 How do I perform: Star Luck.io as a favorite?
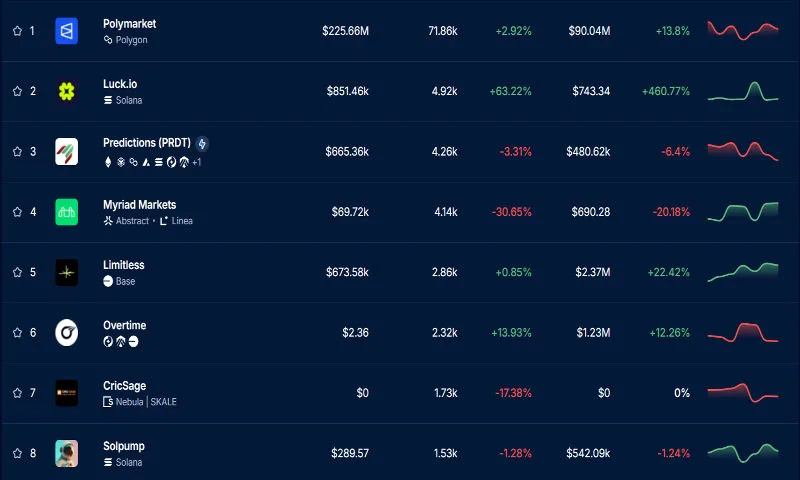pos(17,91)
